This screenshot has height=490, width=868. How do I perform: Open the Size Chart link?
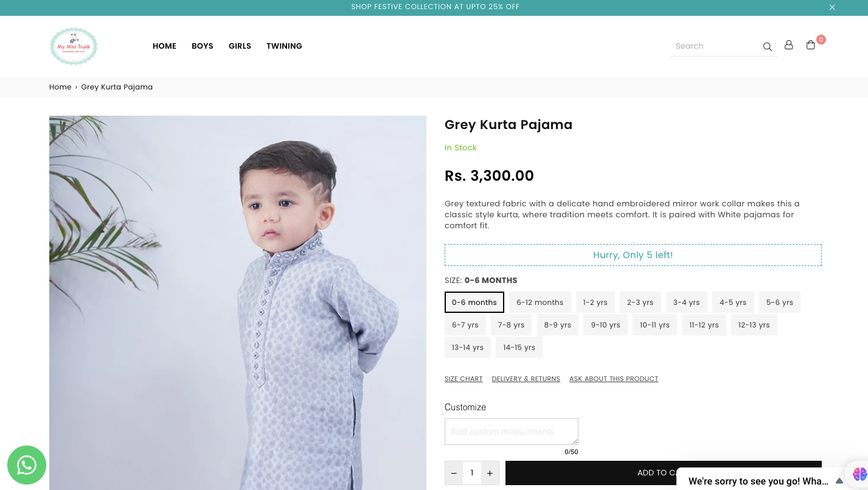(464, 379)
